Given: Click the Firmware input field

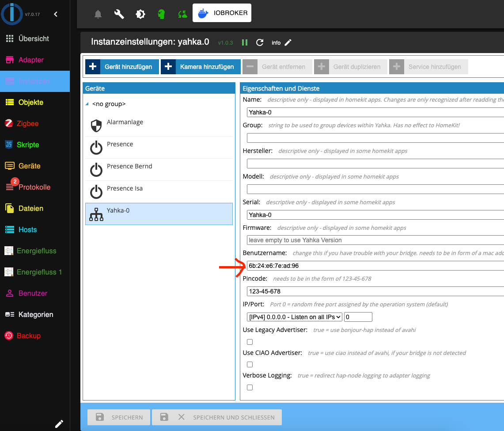Looking at the screenshot, I should [375, 240].
